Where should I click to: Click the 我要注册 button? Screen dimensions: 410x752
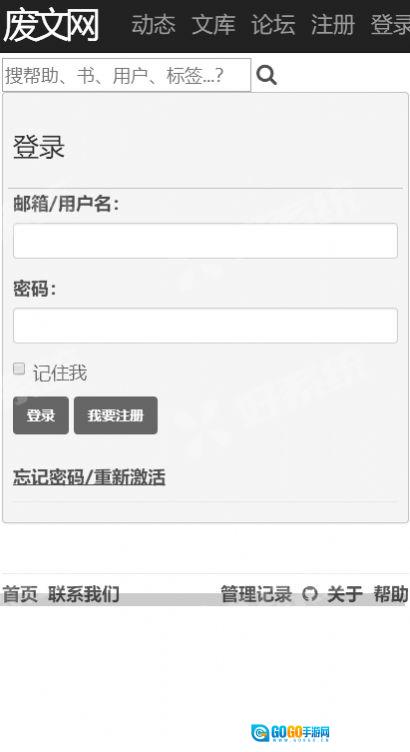[x=116, y=415]
